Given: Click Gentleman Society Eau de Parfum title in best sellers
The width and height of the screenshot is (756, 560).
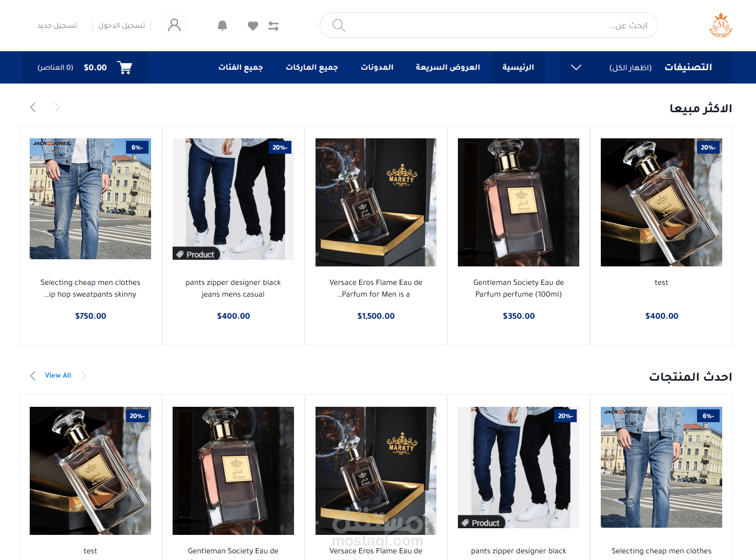Looking at the screenshot, I should (x=518, y=288).
